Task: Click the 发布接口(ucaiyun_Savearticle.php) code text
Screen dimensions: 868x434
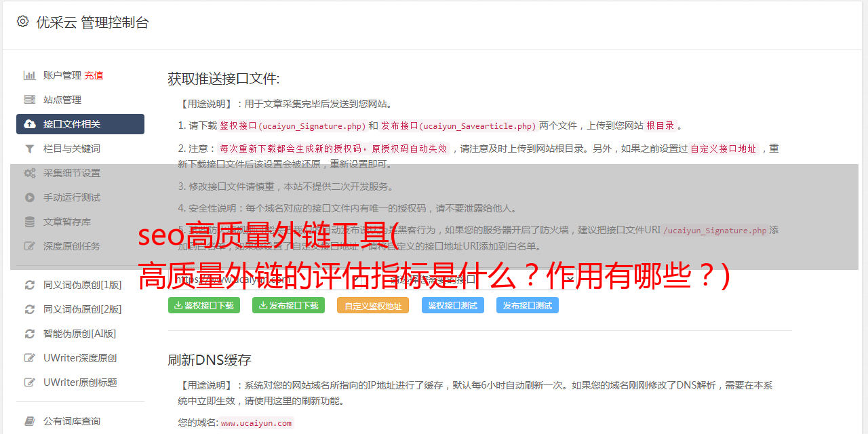Action: [x=458, y=125]
